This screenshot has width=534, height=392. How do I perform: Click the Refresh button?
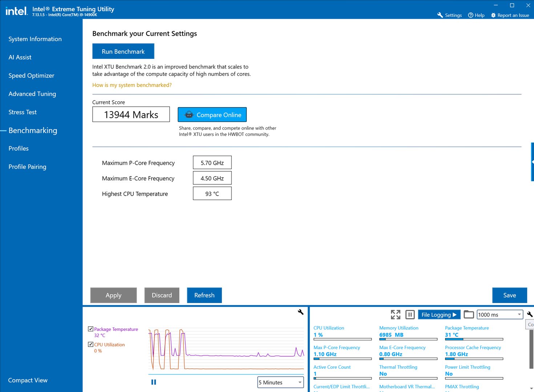click(204, 295)
